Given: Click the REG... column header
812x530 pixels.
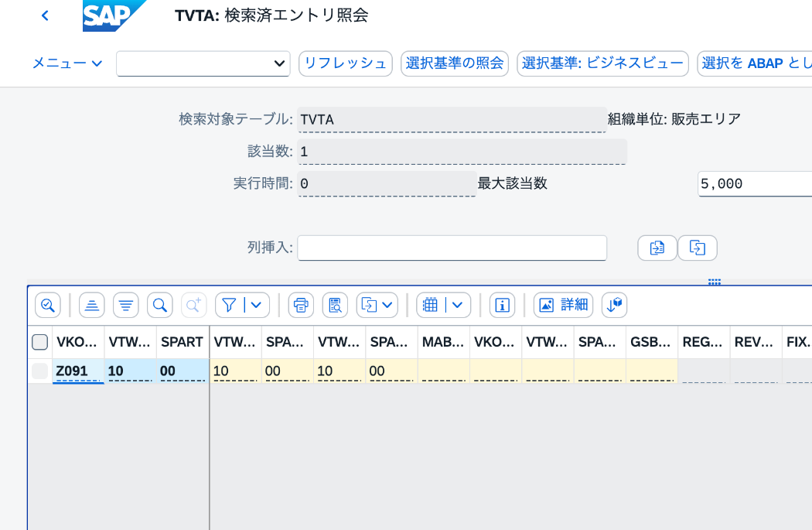Looking at the screenshot, I should click(704, 342).
